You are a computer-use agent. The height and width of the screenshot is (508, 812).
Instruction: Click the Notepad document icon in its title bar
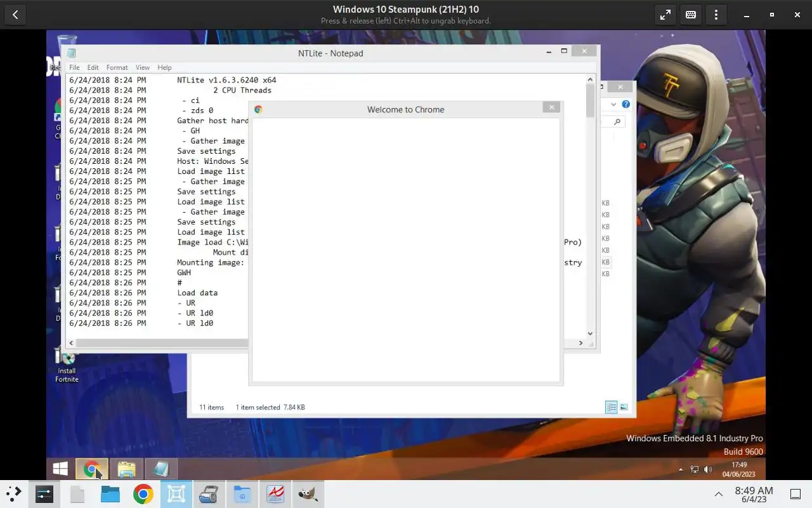coord(72,53)
